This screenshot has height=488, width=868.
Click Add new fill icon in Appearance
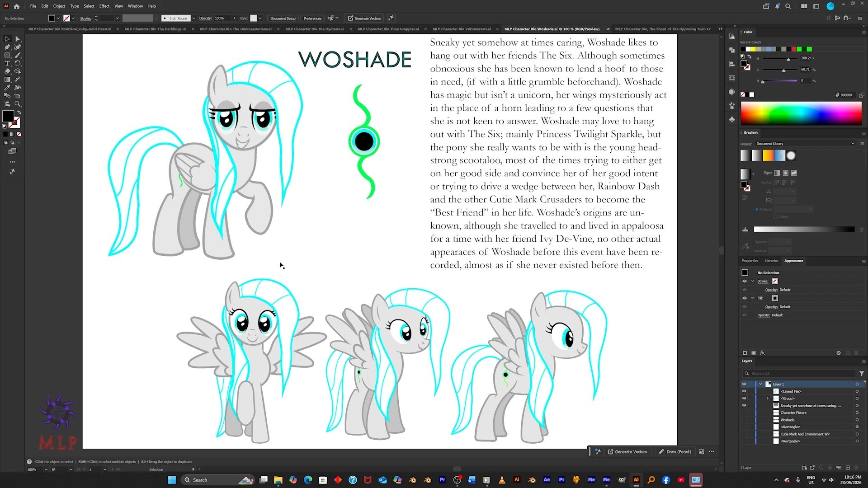pyautogui.click(x=754, y=353)
